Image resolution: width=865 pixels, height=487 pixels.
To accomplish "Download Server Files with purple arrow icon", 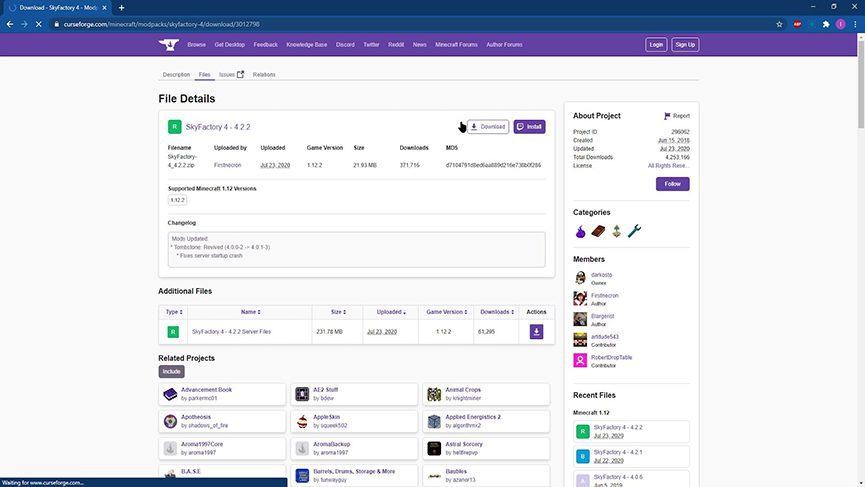I will point(536,331).
